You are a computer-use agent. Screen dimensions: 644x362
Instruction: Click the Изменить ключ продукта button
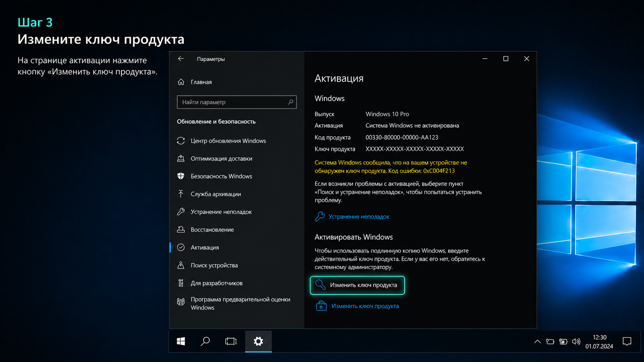(357, 285)
